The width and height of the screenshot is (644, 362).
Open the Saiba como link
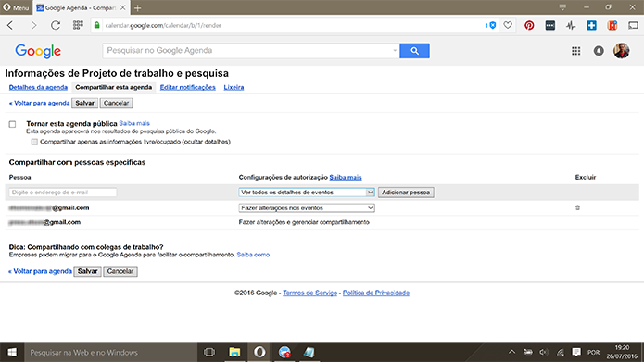tap(253, 255)
